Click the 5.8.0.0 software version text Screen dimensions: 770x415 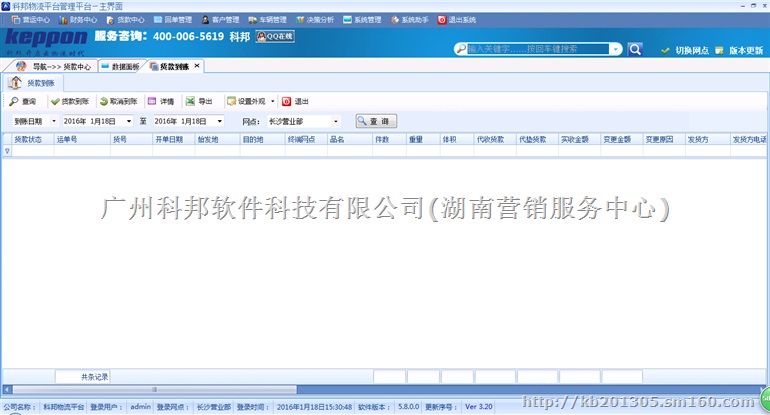coord(409,407)
